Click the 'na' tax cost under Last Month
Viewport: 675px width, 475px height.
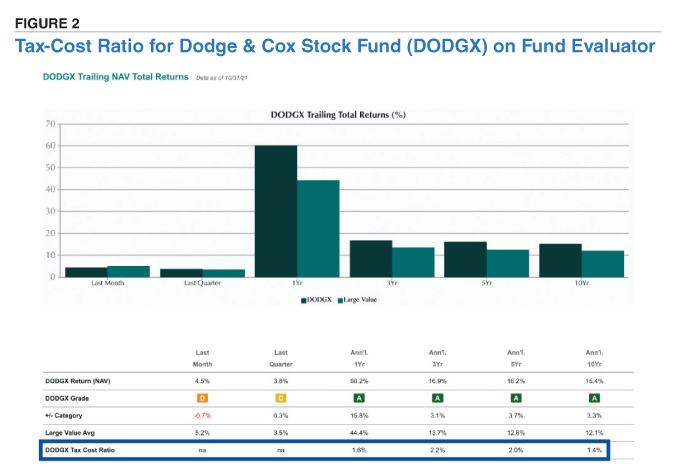pos(202,450)
